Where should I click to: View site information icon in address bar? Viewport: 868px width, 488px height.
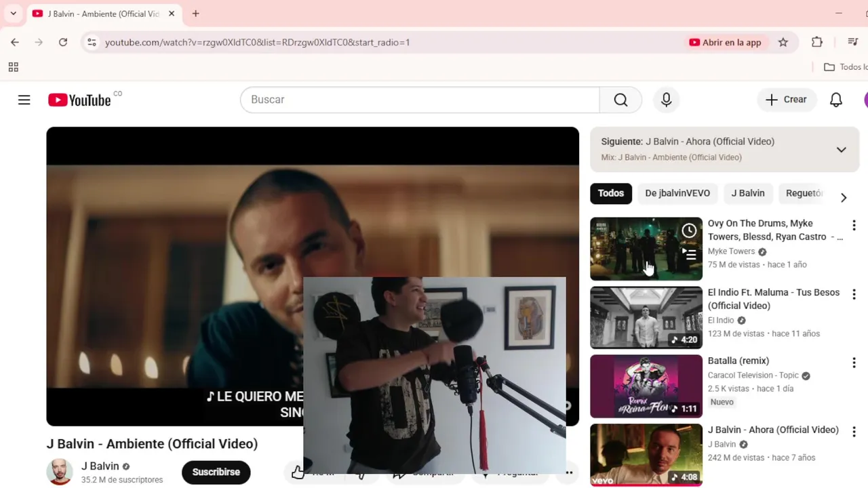92,42
